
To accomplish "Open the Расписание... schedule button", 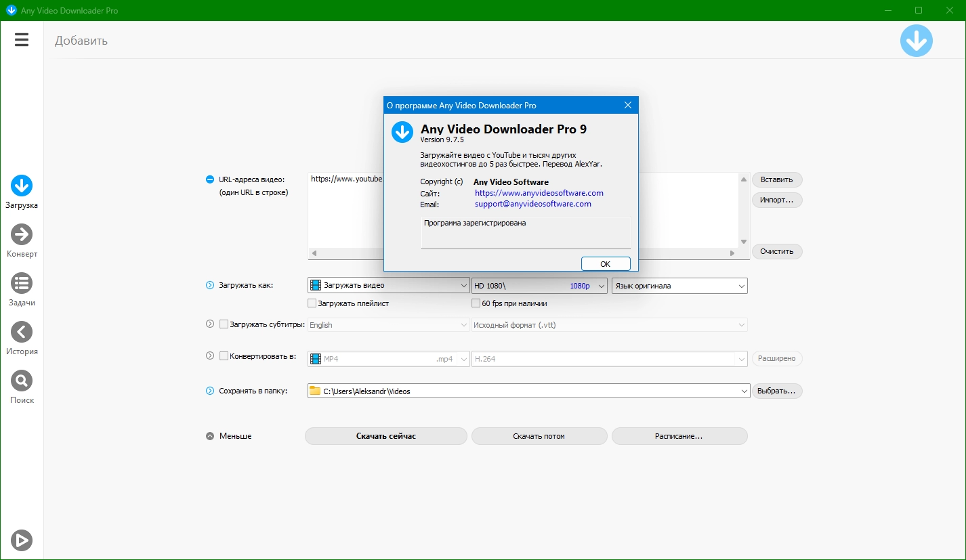I will (679, 436).
